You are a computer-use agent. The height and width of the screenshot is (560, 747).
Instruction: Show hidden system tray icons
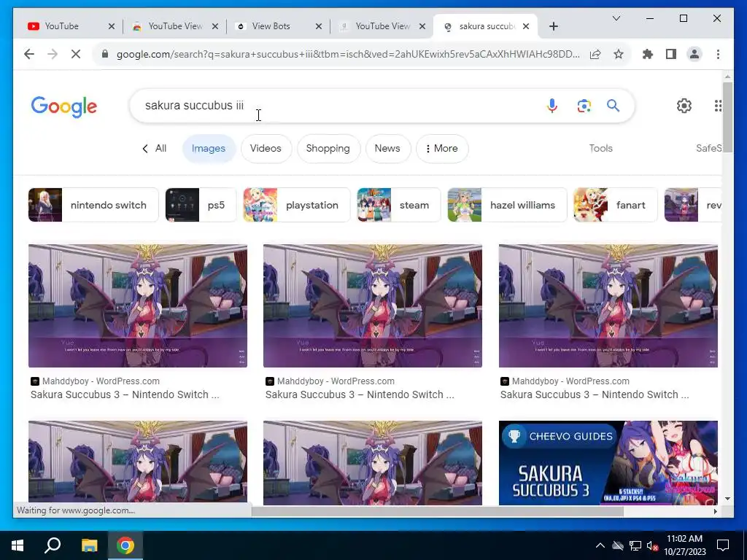coord(600,545)
